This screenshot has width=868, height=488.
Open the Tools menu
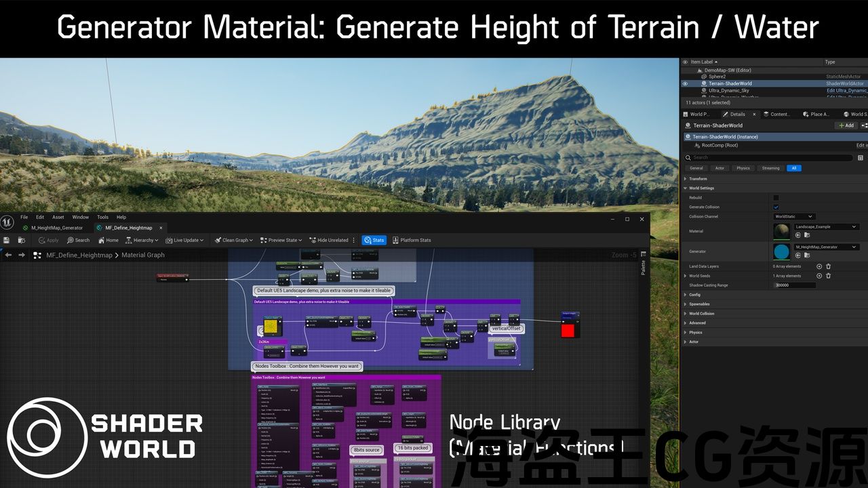pyautogui.click(x=102, y=218)
